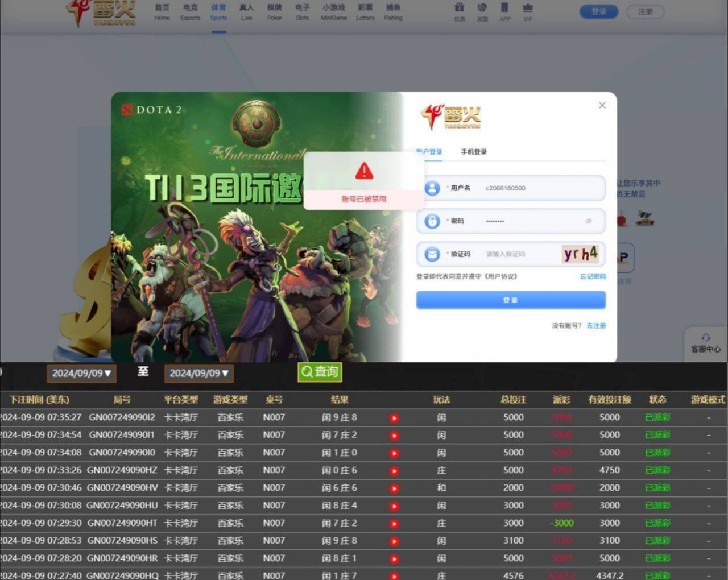Screen dimensions: 728x580
Task: Play video for round GN007249090I2
Action: pyautogui.click(x=394, y=418)
